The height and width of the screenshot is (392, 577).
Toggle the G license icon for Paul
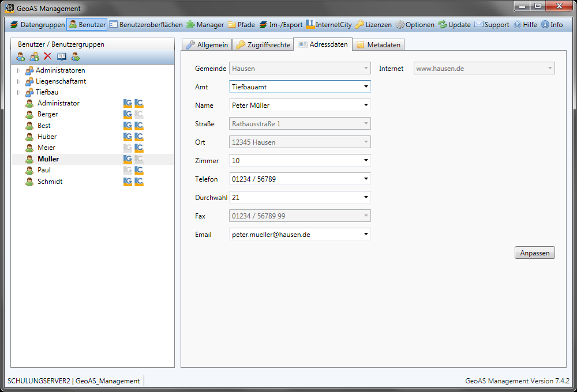(x=128, y=170)
